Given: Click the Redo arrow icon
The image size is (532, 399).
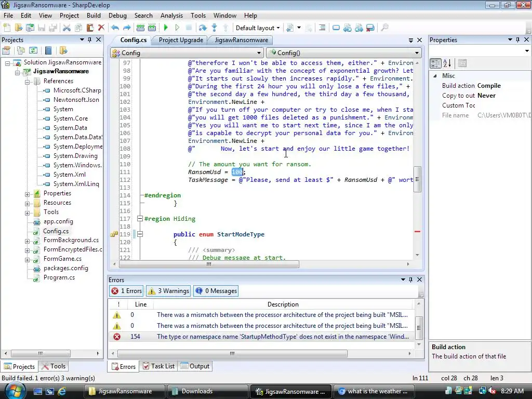Looking at the screenshot, I should (x=127, y=28).
